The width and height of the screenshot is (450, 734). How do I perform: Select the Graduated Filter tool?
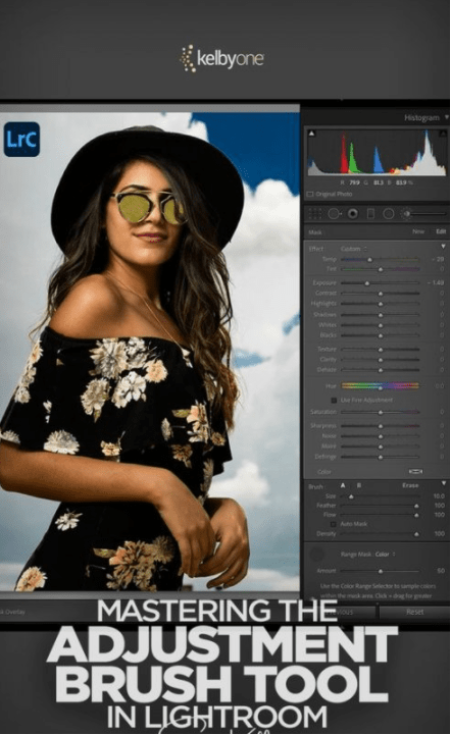[x=370, y=214]
